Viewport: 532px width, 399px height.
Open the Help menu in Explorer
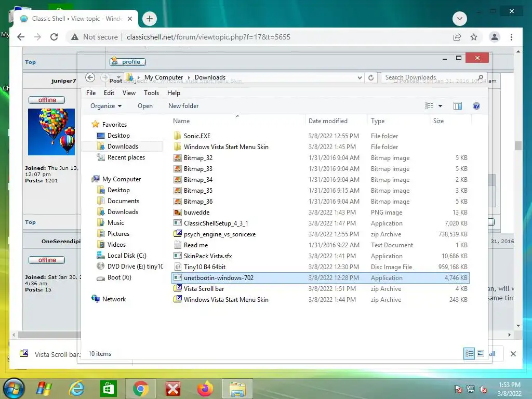pyautogui.click(x=174, y=93)
